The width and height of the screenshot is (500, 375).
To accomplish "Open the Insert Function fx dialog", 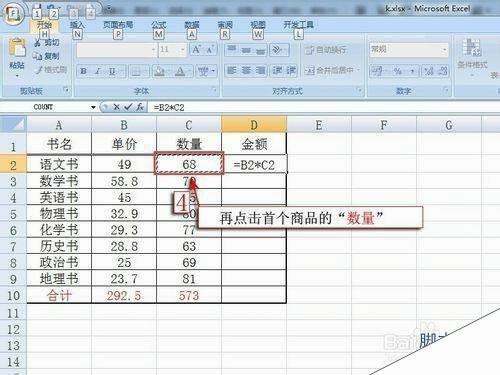I will pos(140,107).
